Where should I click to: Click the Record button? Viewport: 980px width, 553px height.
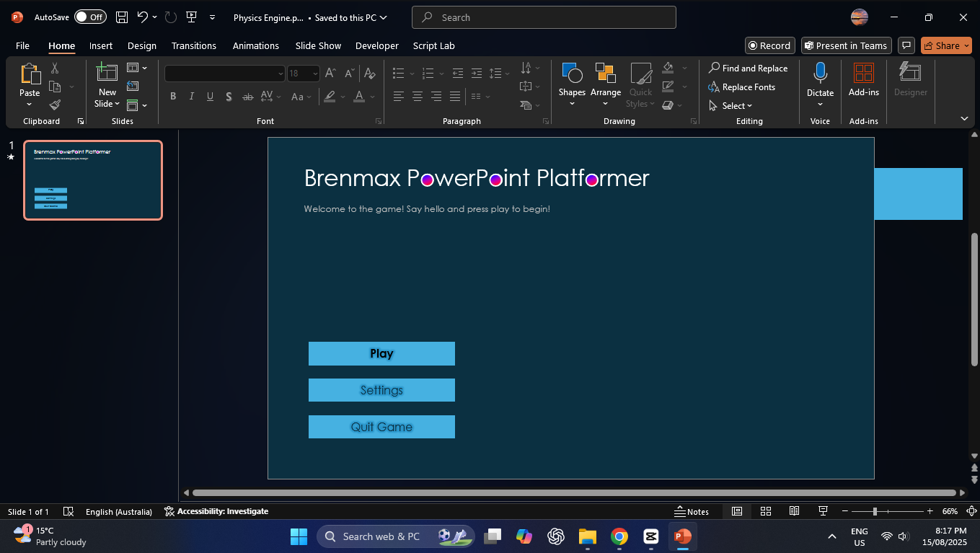pos(769,45)
